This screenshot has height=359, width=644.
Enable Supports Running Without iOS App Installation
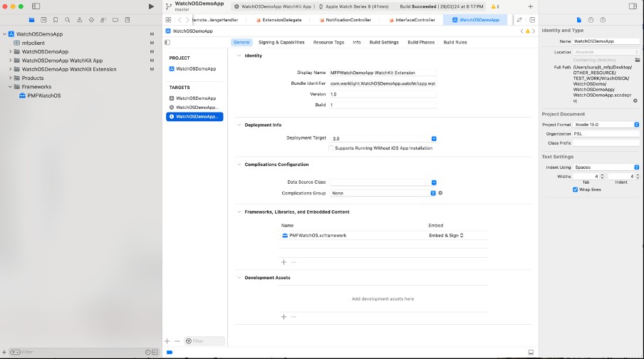pyautogui.click(x=331, y=148)
